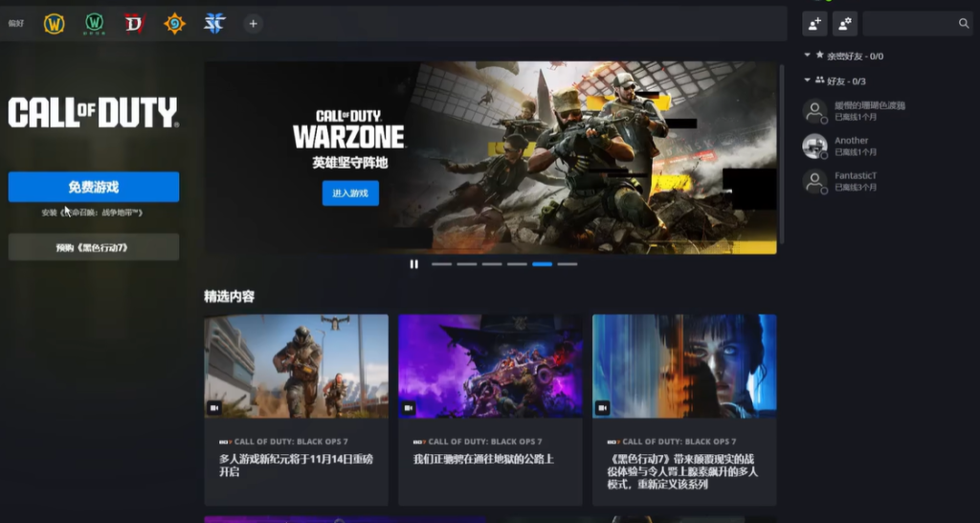This screenshot has height=523, width=980.
Task: Click the 预购《黑色行动7》 button
Action: tap(94, 247)
